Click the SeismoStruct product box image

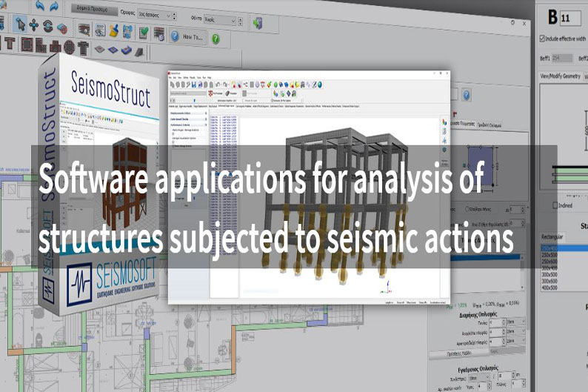pos(99,184)
